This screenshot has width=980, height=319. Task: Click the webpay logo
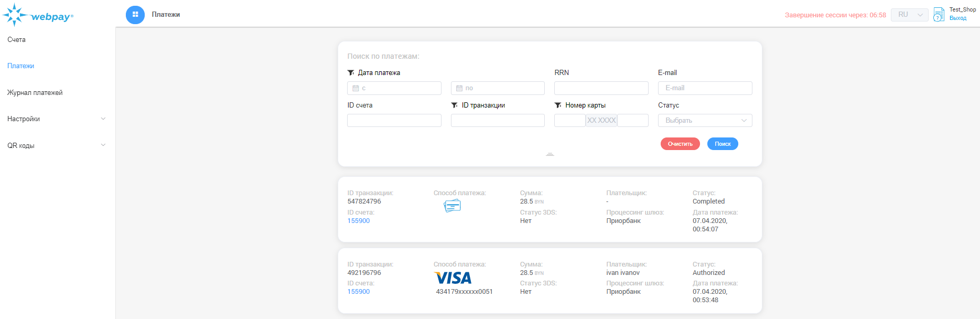pos(38,16)
